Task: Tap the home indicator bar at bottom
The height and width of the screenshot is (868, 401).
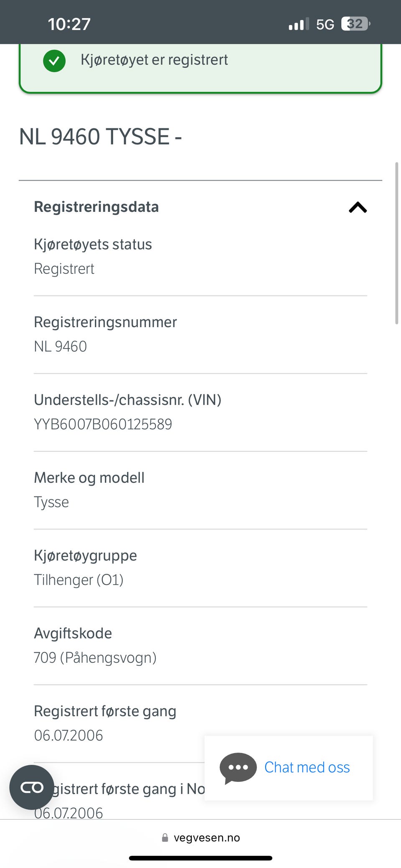Action: (200, 858)
